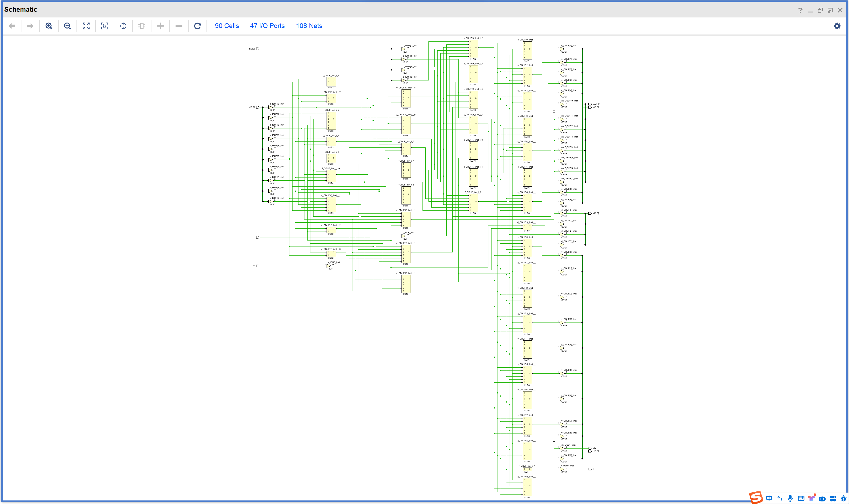Select the a_IBUF[0]_inst buffer

pyautogui.click(x=271, y=107)
